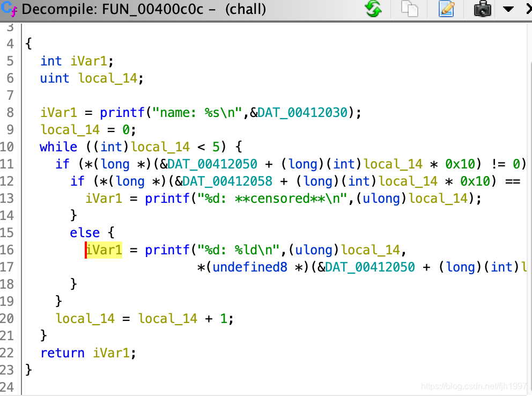Screen dimensions: 532x396
Task: Click the vertical scrollbar on right edge
Action: (x=530, y=209)
